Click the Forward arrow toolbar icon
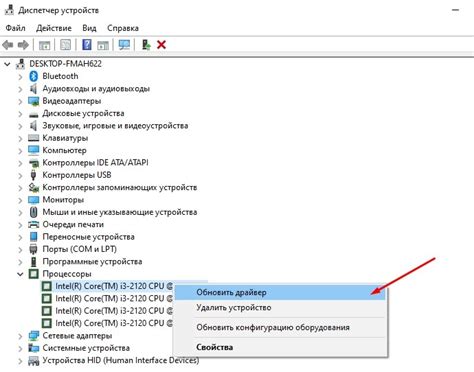The height and width of the screenshot is (372, 474). pos(23,45)
